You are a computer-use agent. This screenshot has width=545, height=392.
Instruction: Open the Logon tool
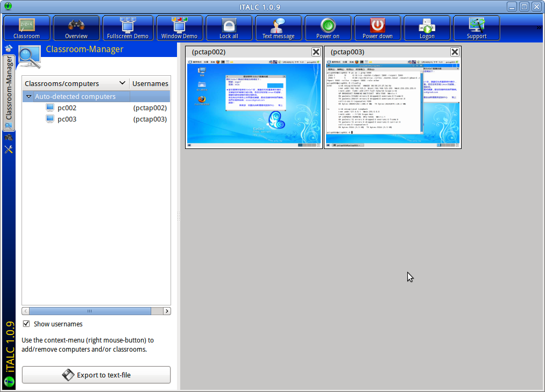[427, 28]
